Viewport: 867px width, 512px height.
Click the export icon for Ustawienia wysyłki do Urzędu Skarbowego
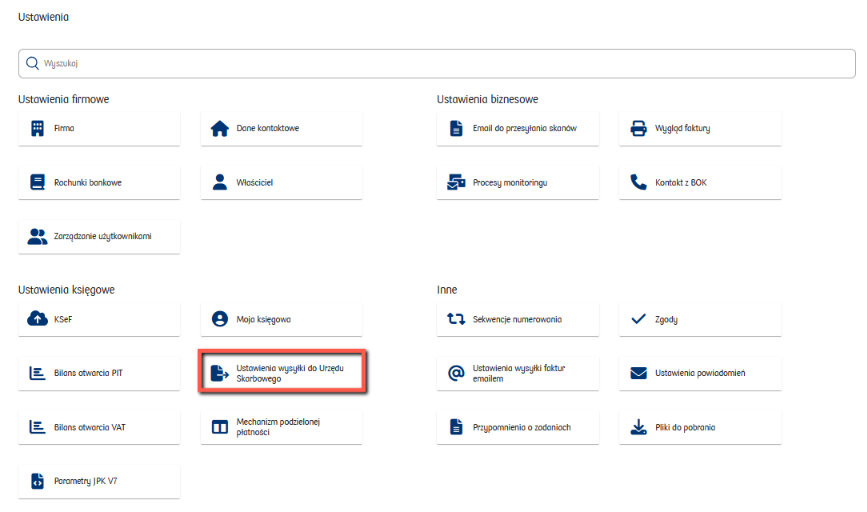[x=220, y=373]
